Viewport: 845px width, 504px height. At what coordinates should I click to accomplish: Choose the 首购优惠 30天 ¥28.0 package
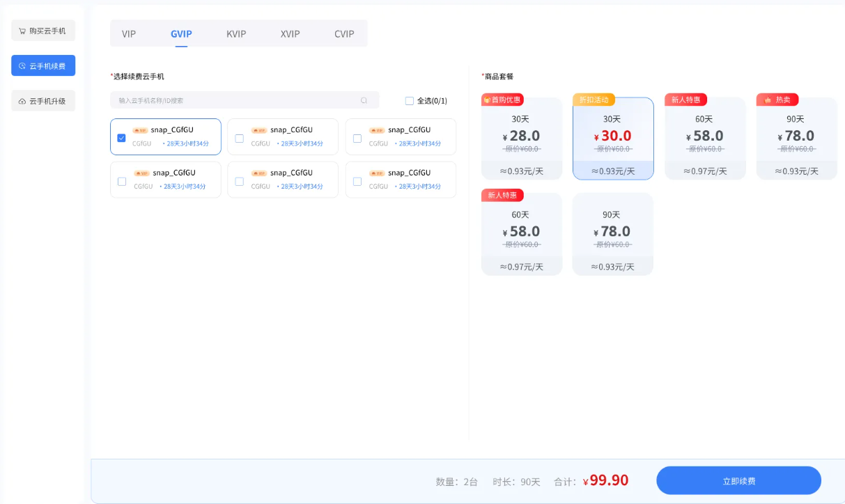pos(522,139)
